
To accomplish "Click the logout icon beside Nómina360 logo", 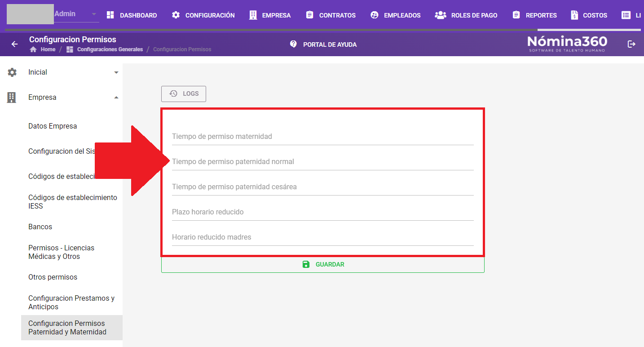I will [x=631, y=44].
